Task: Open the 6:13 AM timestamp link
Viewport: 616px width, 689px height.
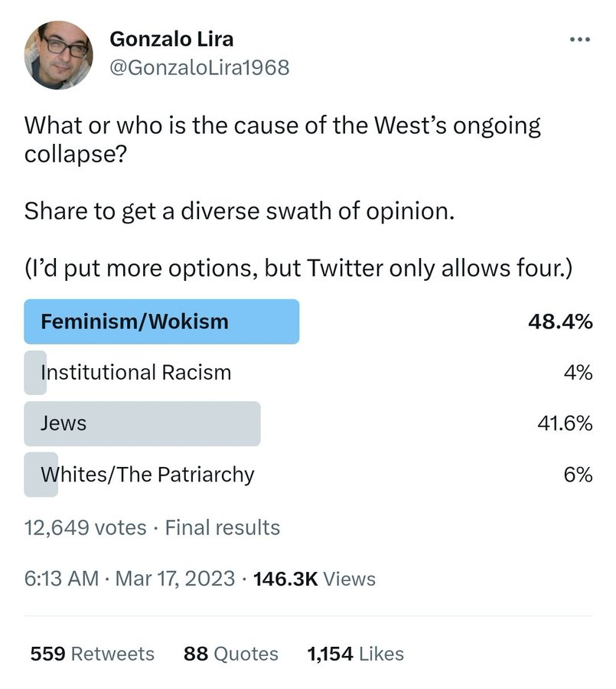Action: click(x=61, y=578)
